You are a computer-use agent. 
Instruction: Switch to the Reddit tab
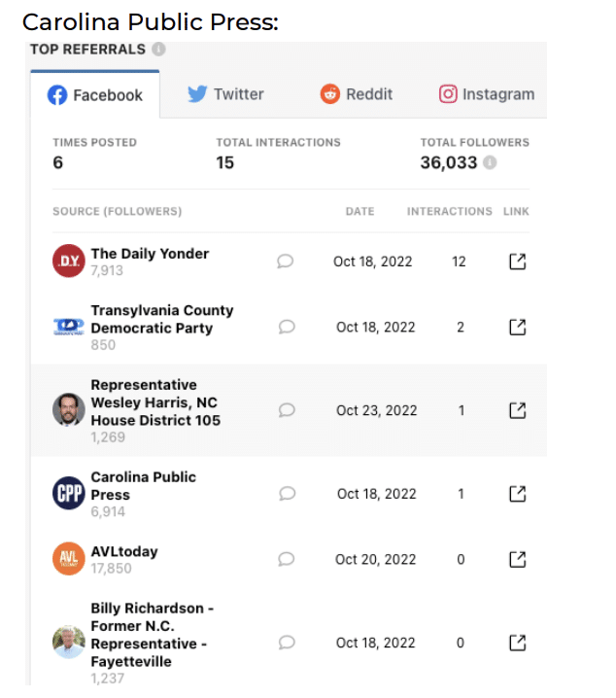[357, 94]
